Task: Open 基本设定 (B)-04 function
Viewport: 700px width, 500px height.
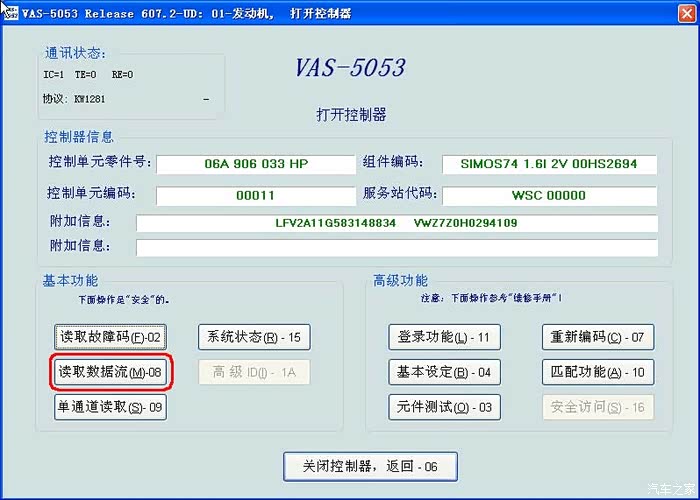Action: tap(443, 372)
